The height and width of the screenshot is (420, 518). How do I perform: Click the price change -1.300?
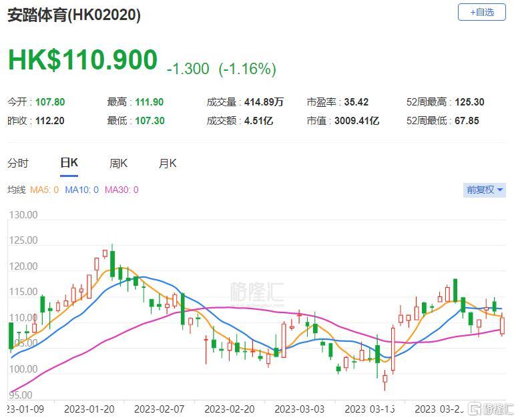188,69
